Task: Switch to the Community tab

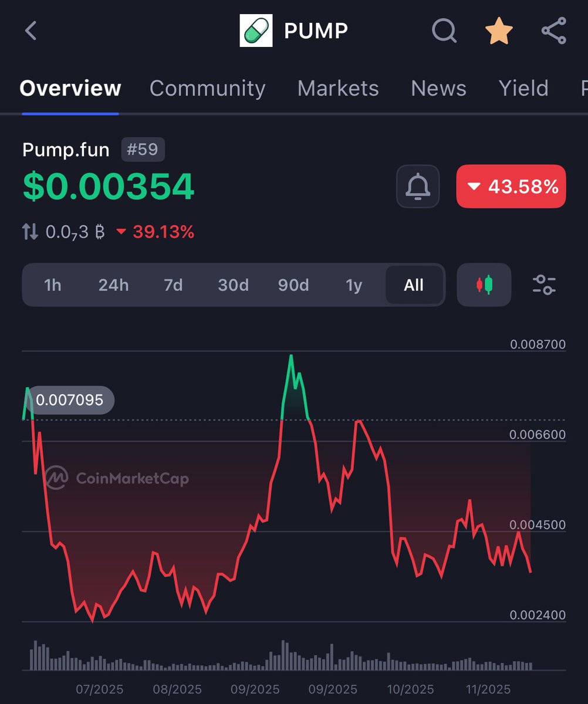Action: tap(207, 89)
